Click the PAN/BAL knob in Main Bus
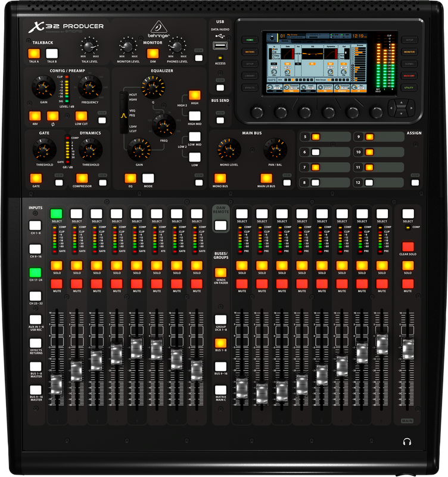This screenshot has height=477, width=448. (275, 148)
